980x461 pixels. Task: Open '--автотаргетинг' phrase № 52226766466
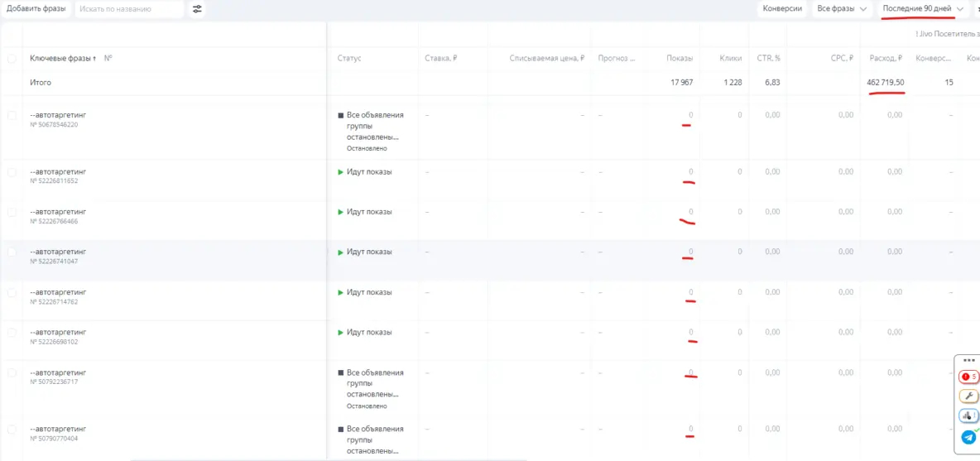pyautogui.click(x=58, y=212)
